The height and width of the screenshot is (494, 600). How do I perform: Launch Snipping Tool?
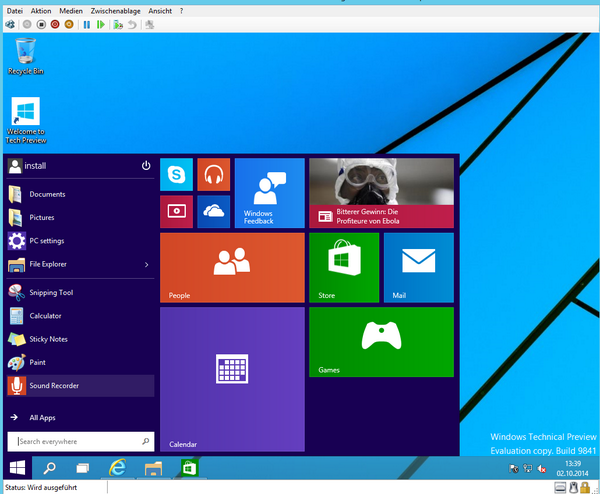point(80,292)
